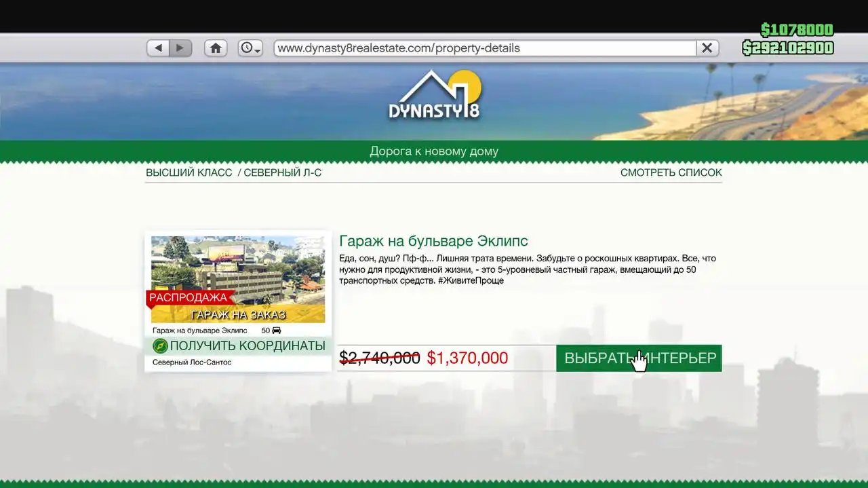This screenshot has height=488, width=868.
Task: Click Северный Лос-Сантос location text
Action: click(x=192, y=362)
